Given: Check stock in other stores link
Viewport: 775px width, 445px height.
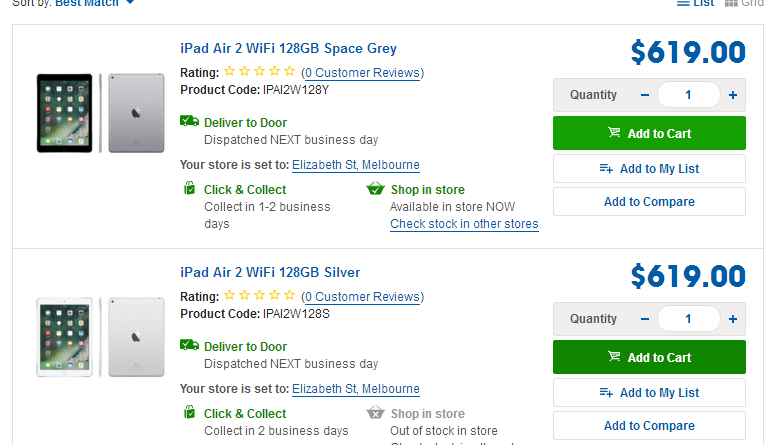Looking at the screenshot, I should (x=464, y=224).
